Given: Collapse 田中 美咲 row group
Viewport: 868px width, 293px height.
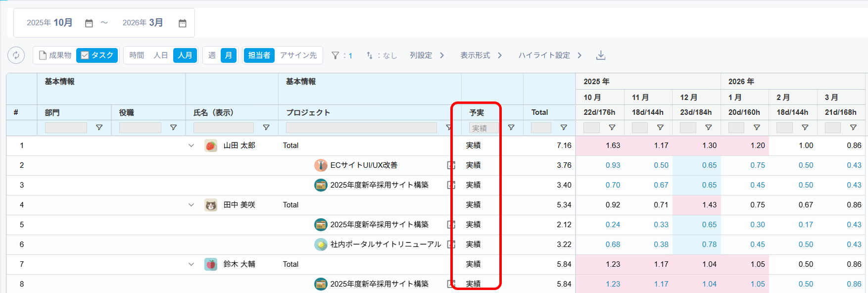Looking at the screenshot, I should [x=192, y=205].
